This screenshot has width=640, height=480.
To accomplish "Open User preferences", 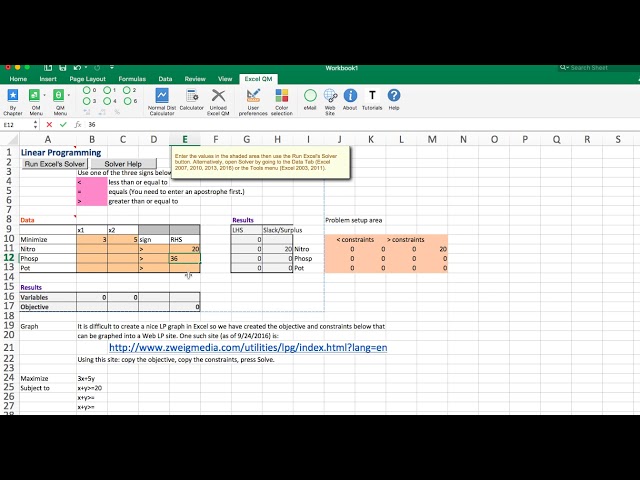I will [x=253, y=95].
